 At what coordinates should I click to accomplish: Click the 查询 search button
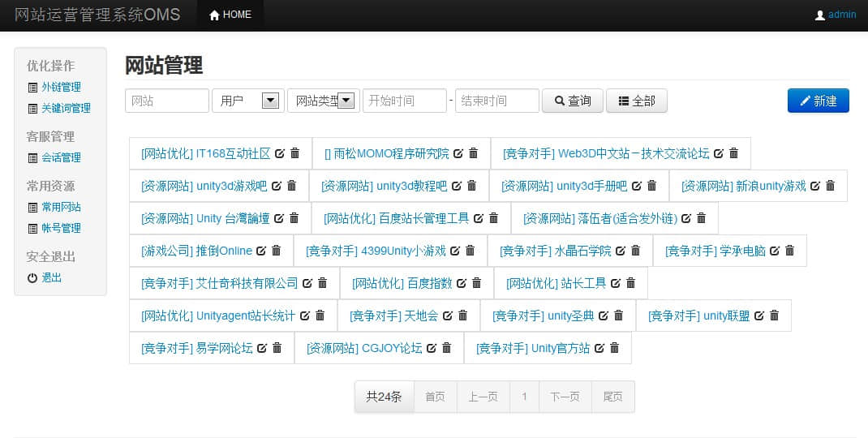click(x=573, y=101)
